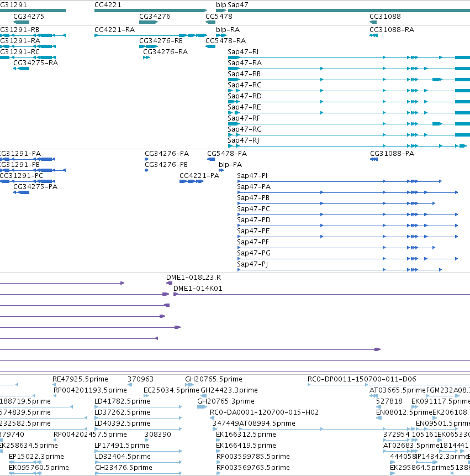Viewport: 470px width, 476px height.
Task: Select transcript CG5478-RA
Action: click(x=225, y=41)
